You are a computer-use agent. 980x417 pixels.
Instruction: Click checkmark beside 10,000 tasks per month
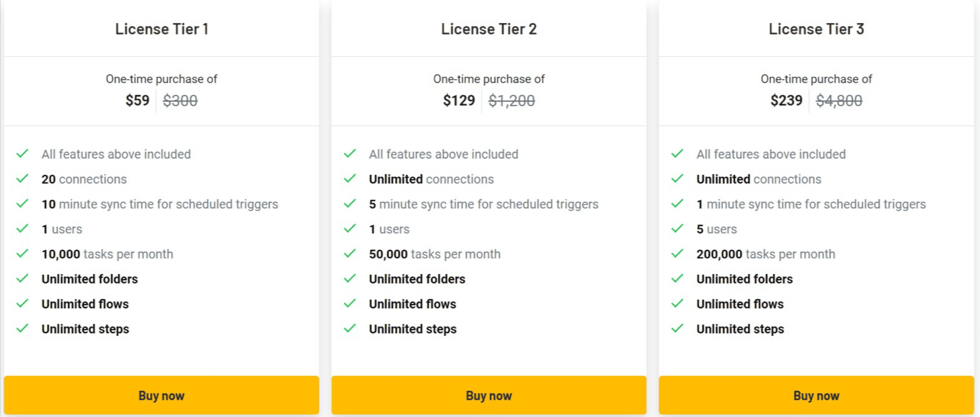[22, 253]
